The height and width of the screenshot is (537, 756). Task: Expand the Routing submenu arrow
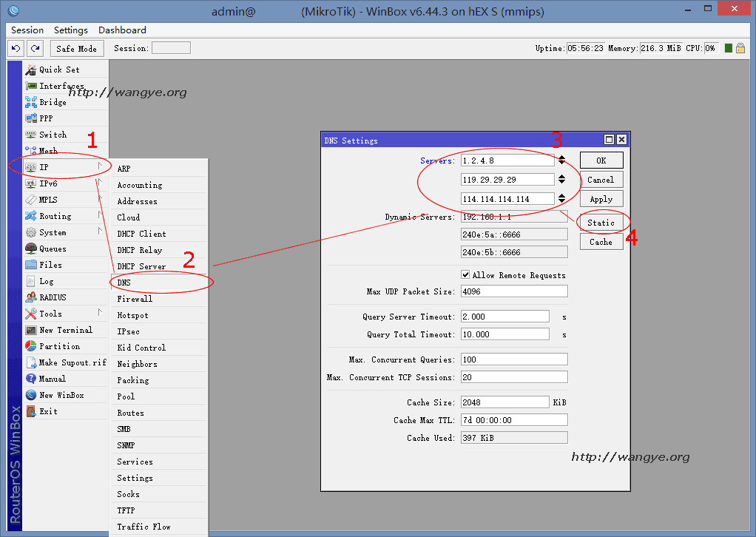(100, 215)
